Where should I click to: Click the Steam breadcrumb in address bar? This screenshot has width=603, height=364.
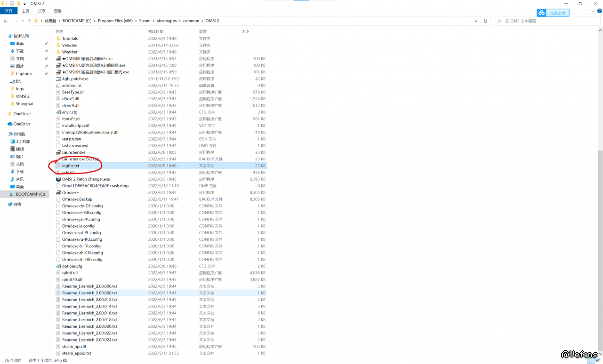[145, 21]
